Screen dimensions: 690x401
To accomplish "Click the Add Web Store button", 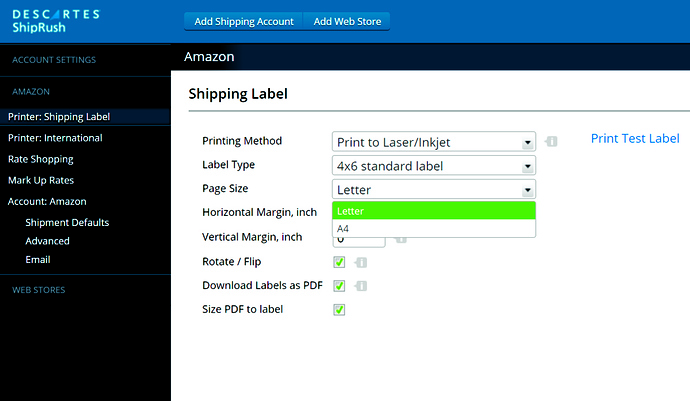I will 347,22.
